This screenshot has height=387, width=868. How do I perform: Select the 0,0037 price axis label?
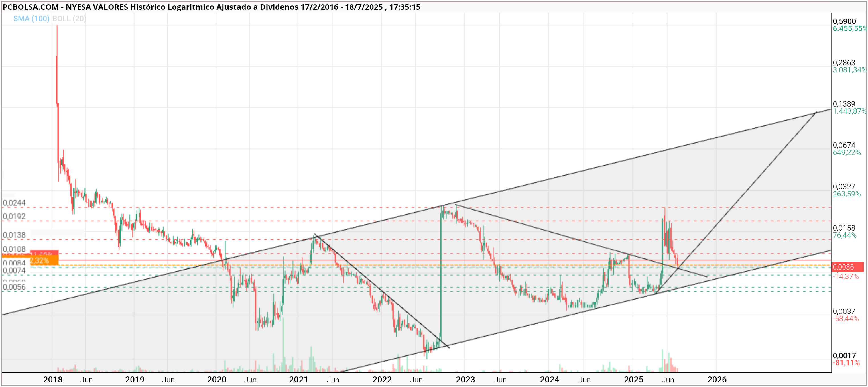[844, 311]
